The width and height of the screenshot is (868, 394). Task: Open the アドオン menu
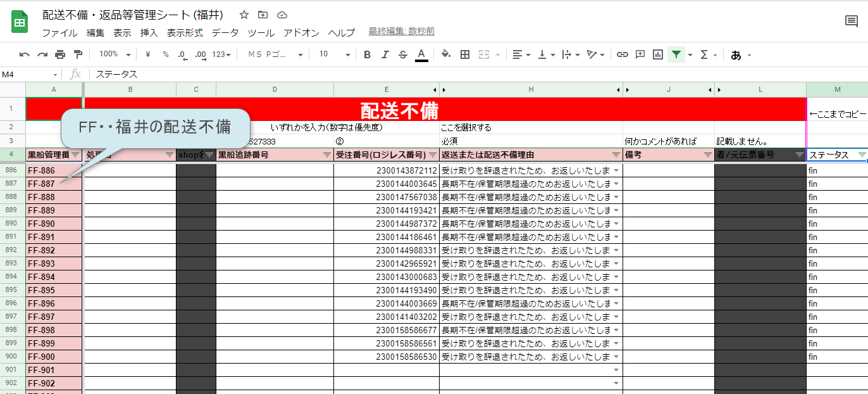tap(301, 33)
